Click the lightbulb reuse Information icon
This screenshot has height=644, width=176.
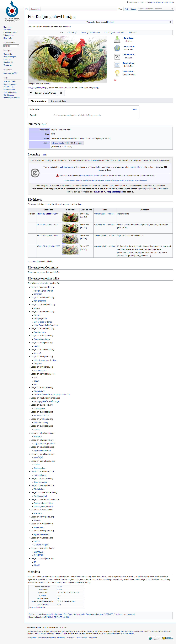(117, 73)
